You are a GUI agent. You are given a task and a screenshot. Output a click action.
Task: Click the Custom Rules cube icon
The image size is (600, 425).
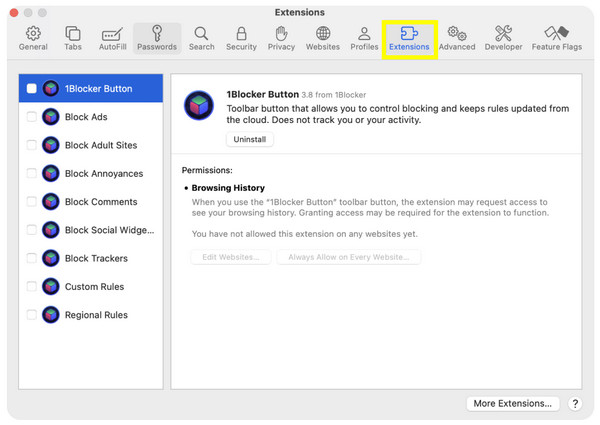51,287
